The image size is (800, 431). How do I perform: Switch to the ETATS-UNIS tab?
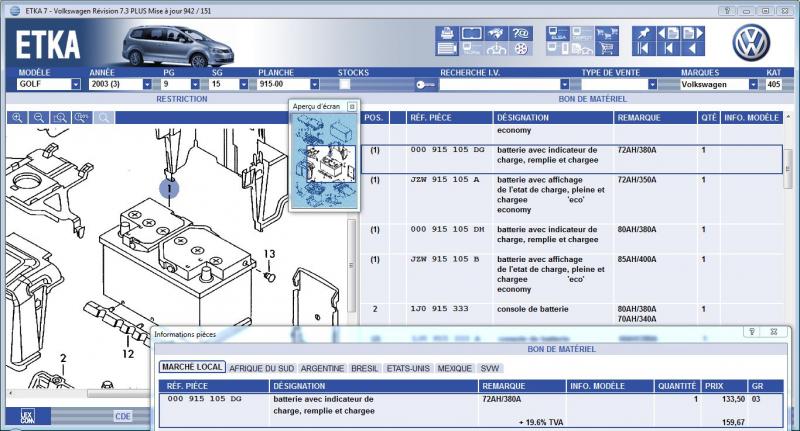408,368
